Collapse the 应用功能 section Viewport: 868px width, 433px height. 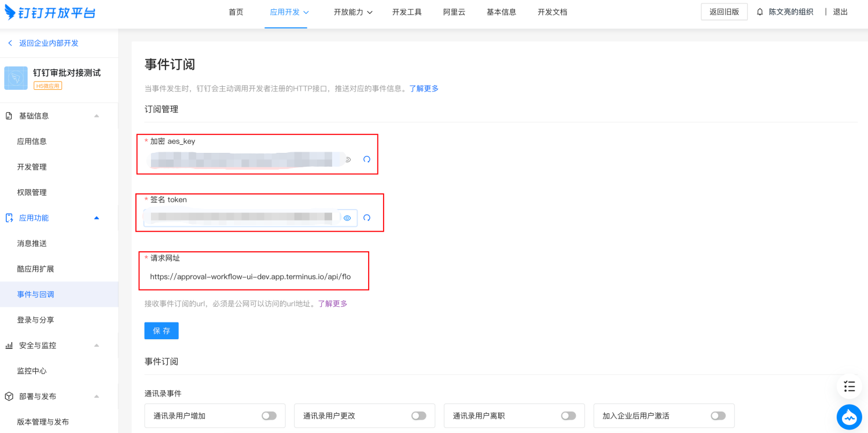[97, 218]
